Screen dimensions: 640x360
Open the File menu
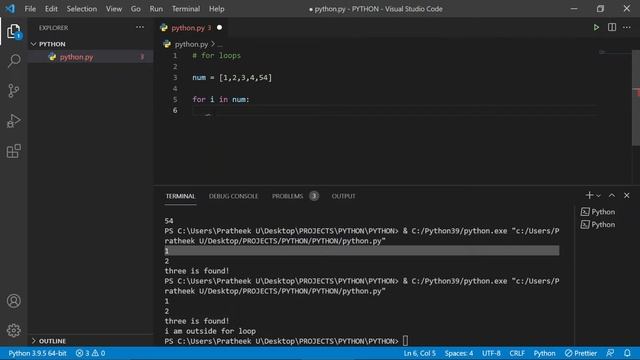[x=30, y=9]
